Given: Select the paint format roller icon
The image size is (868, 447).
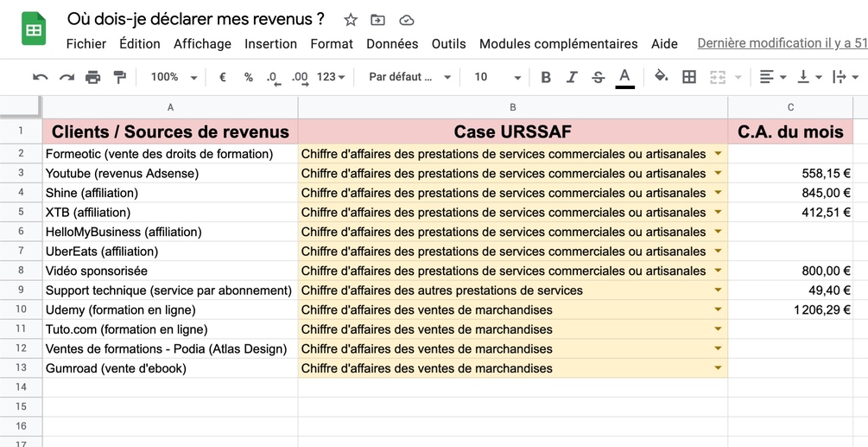Looking at the screenshot, I should 119,77.
